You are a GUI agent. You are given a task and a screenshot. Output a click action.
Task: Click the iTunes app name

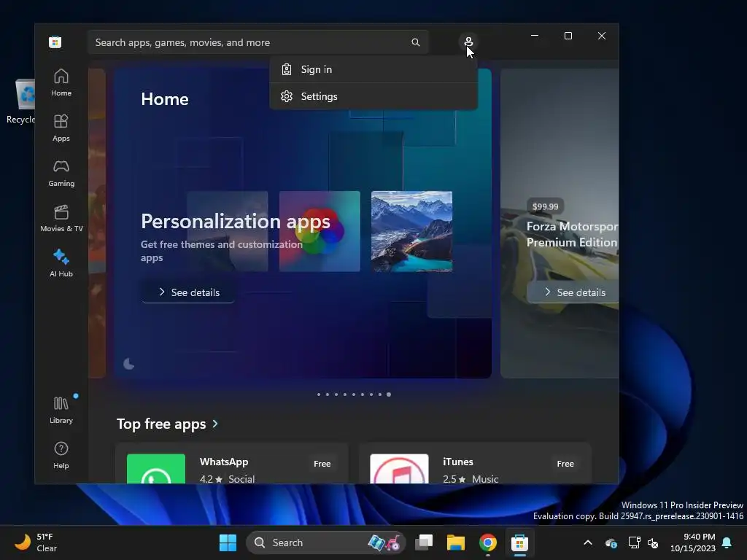[458, 462]
